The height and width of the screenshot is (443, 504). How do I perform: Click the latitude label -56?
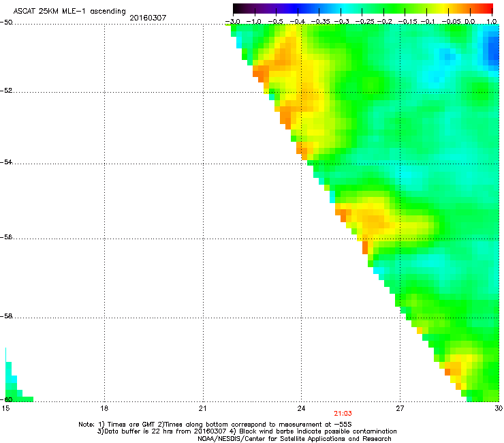coord(6,237)
